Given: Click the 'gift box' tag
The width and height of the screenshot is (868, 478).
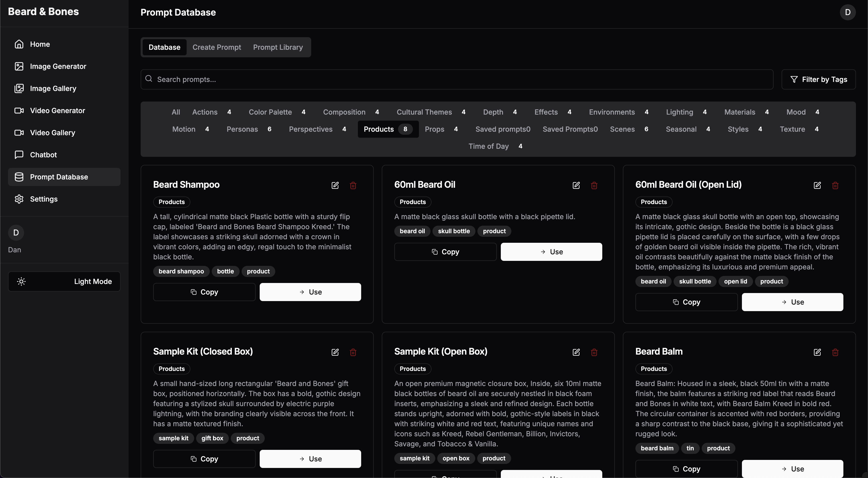Looking at the screenshot, I should coord(212,438).
